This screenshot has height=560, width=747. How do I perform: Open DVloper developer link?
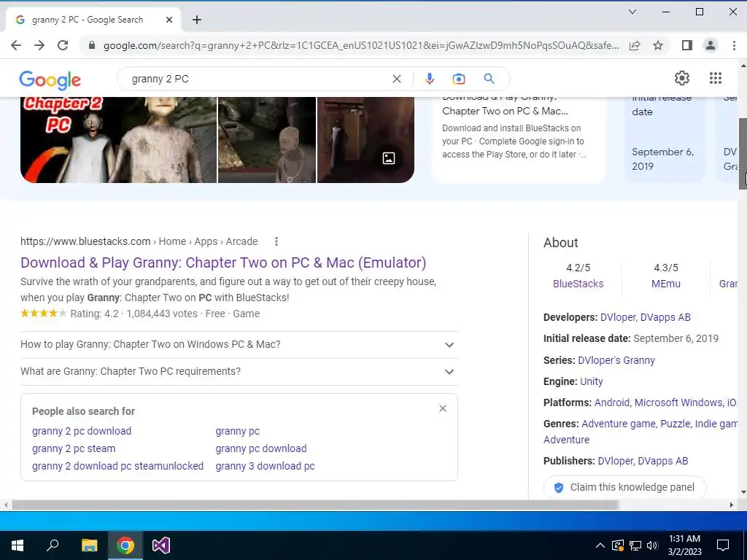tap(617, 317)
